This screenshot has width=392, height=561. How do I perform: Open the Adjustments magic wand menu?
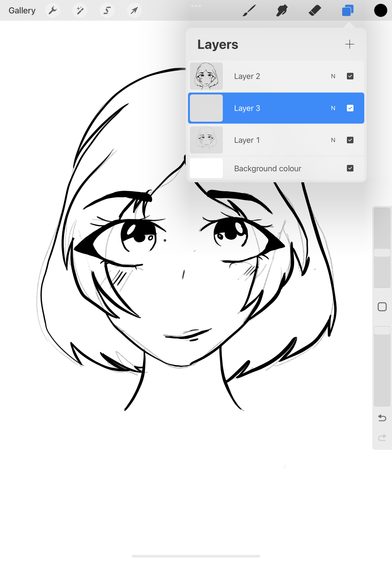80,11
